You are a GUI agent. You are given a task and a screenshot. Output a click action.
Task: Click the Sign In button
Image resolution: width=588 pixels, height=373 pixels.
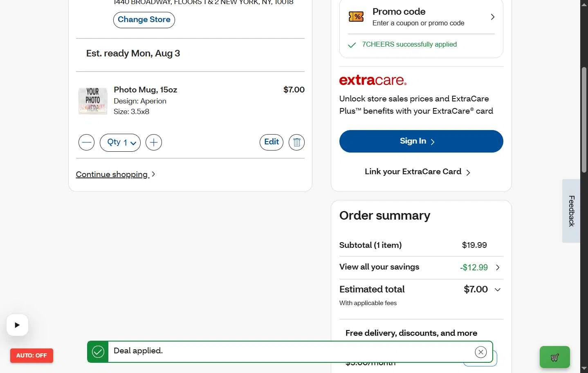click(421, 141)
